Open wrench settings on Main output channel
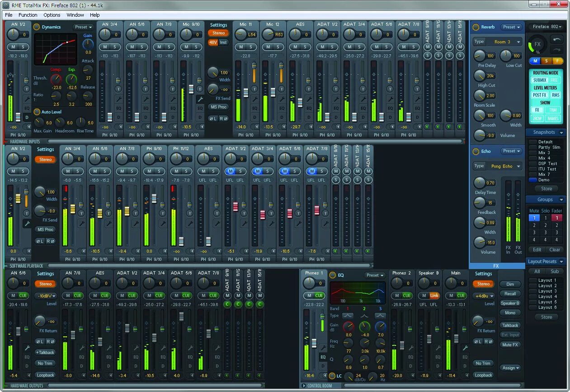 [x=465, y=348]
